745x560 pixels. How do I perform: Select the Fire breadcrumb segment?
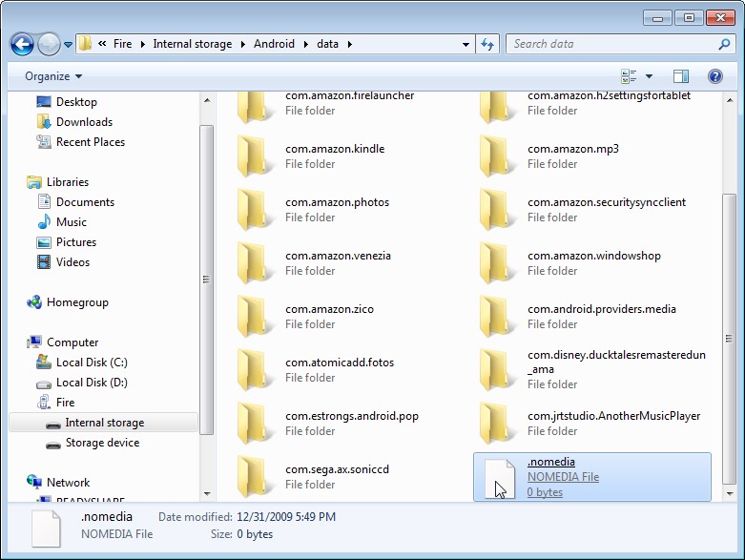(x=122, y=44)
